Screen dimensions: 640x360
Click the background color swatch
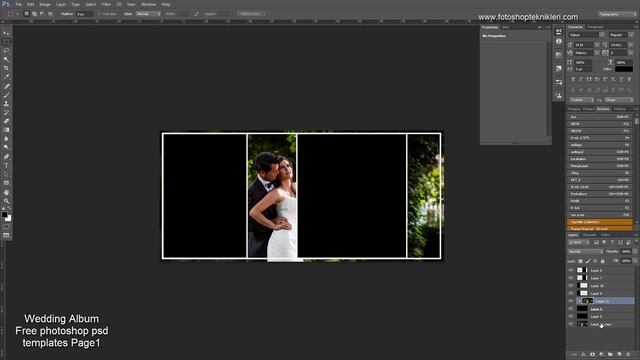point(9,218)
